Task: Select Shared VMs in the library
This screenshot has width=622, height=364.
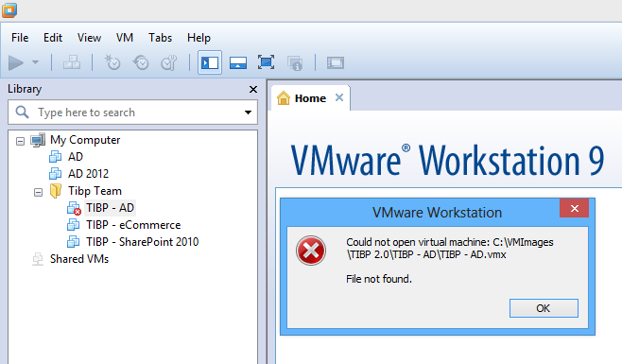Action: point(79,259)
